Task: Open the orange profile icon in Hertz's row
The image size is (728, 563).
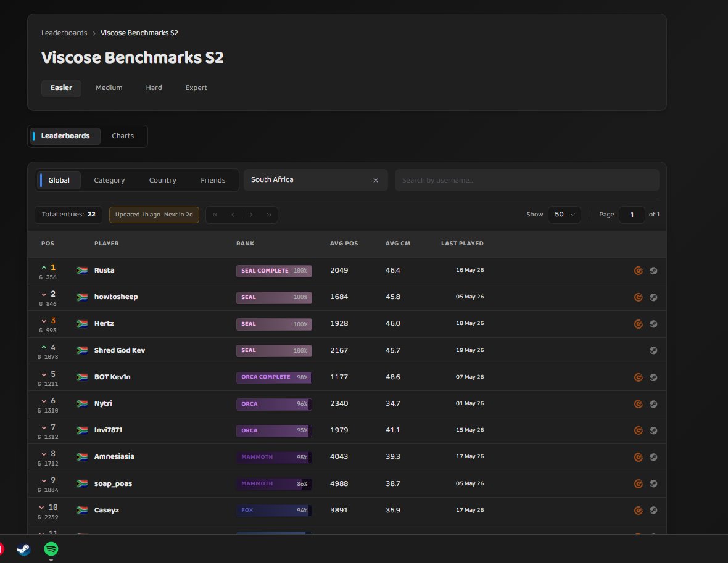Action: (639, 324)
